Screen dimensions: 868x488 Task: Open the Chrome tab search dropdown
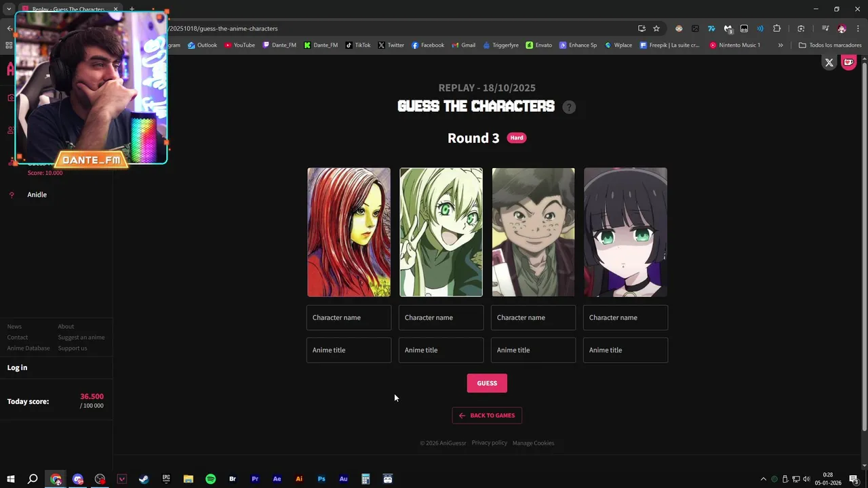9,9
